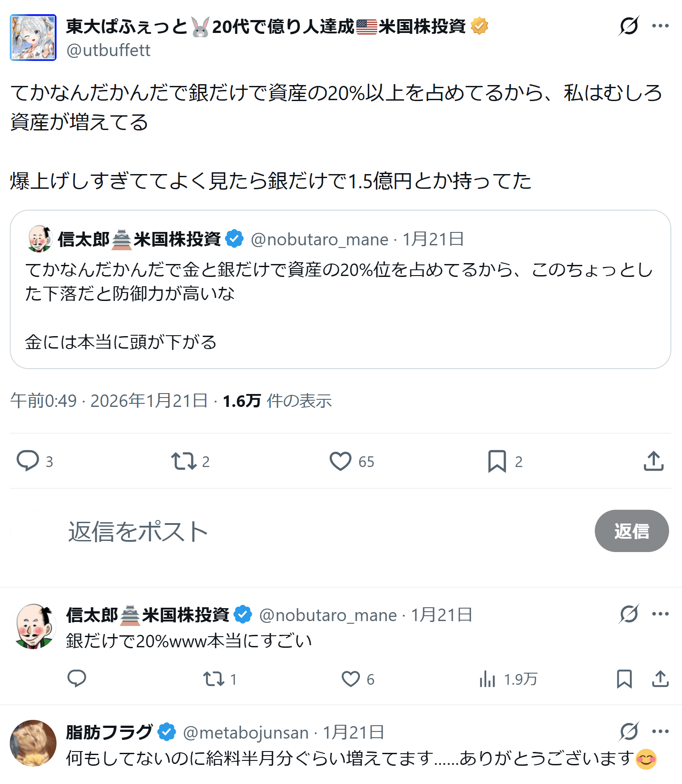Click the @utbuffett handle link

[x=108, y=51]
